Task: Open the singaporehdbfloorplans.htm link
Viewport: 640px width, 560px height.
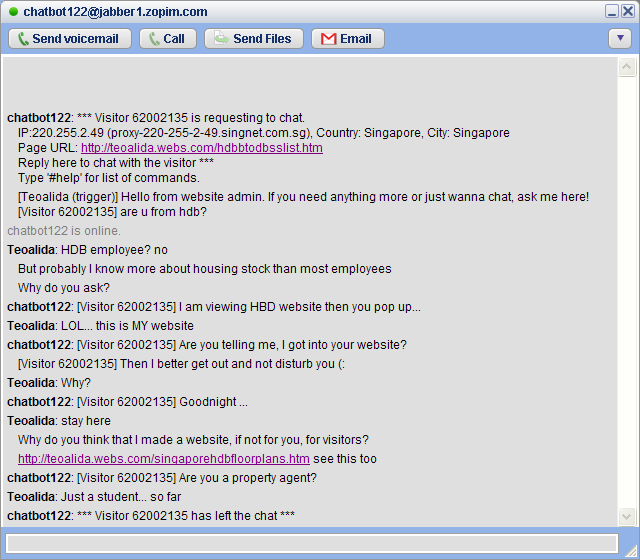Action: (164, 459)
